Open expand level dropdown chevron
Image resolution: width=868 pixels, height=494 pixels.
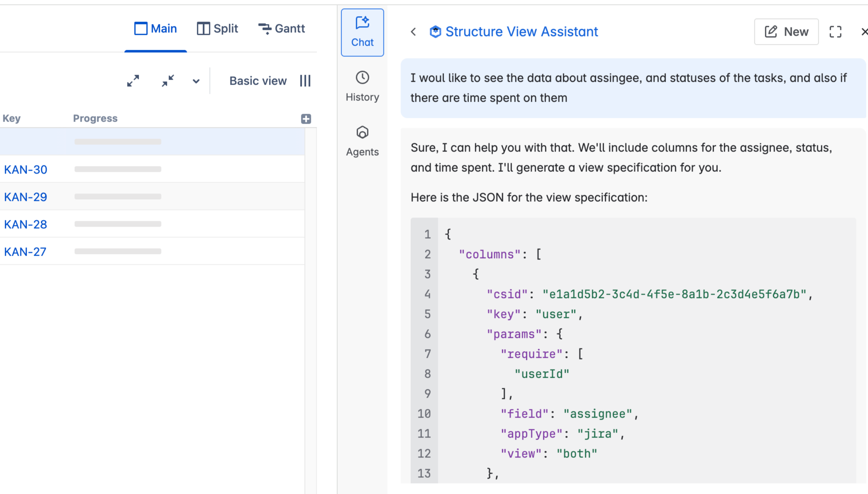(196, 81)
